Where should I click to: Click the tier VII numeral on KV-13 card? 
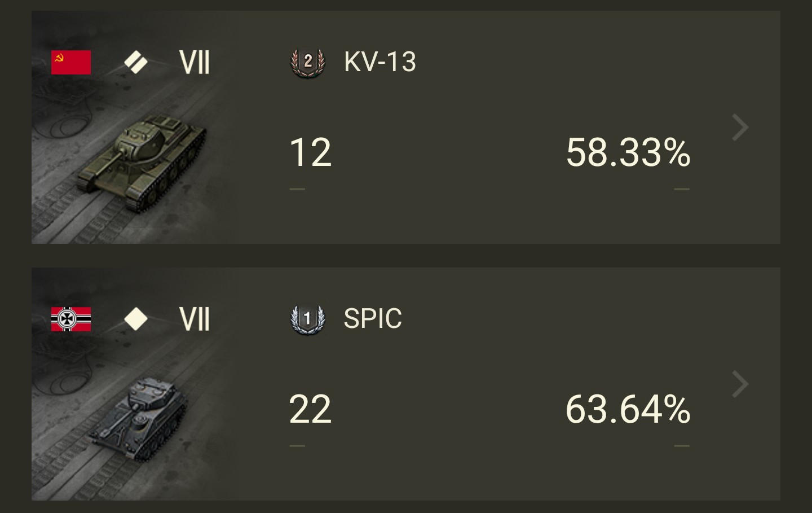195,62
